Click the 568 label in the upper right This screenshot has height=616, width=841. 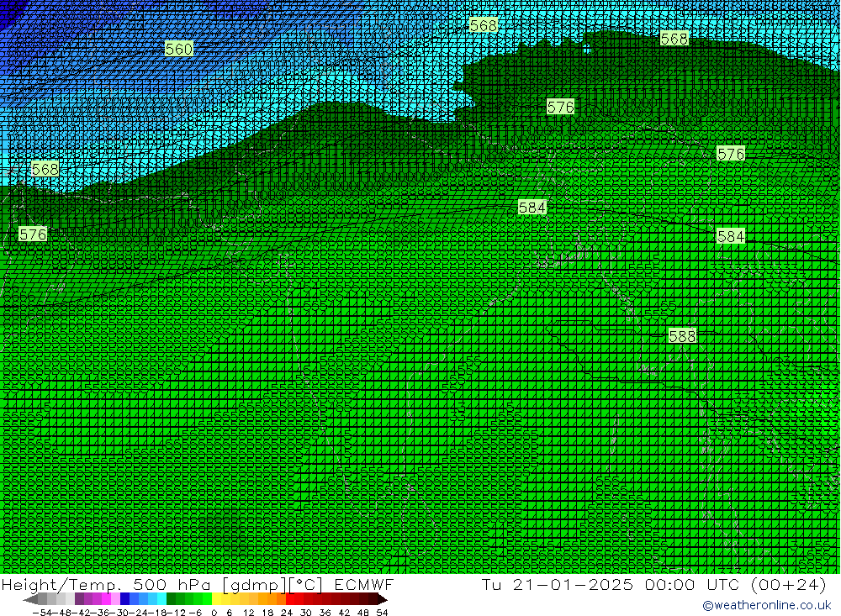click(x=674, y=39)
